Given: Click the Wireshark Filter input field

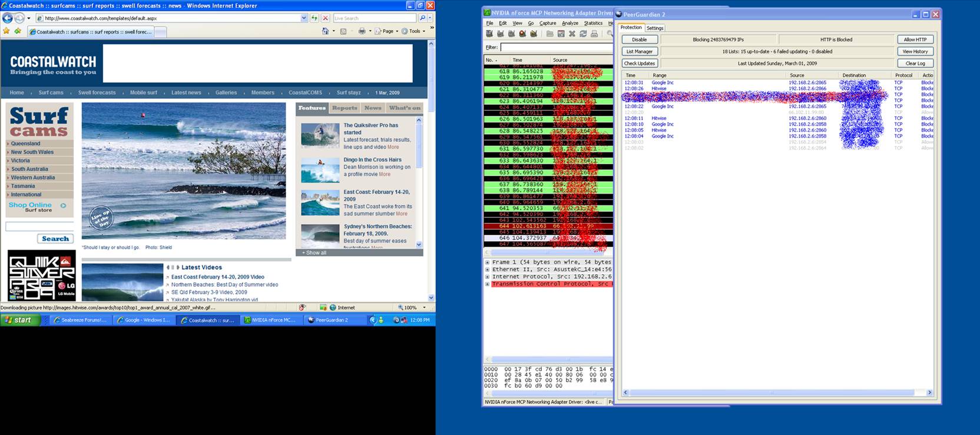Looking at the screenshot, I should coord(554,47).
